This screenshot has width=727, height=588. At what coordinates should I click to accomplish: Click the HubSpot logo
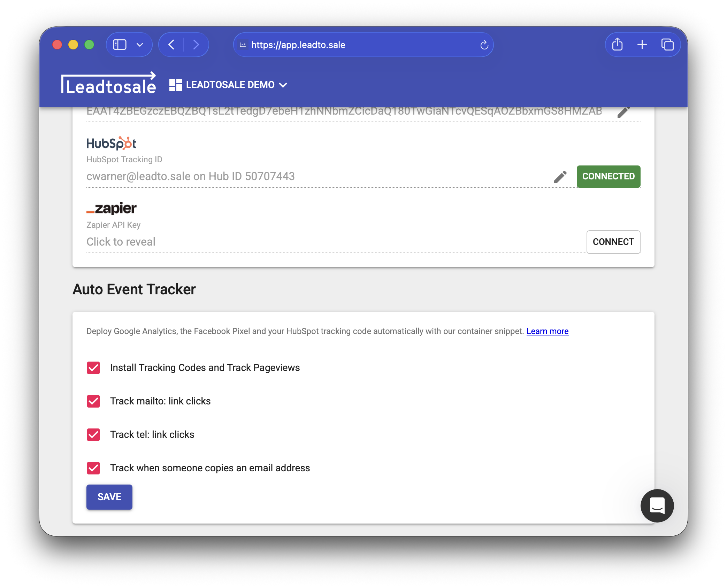pos(111,143)
